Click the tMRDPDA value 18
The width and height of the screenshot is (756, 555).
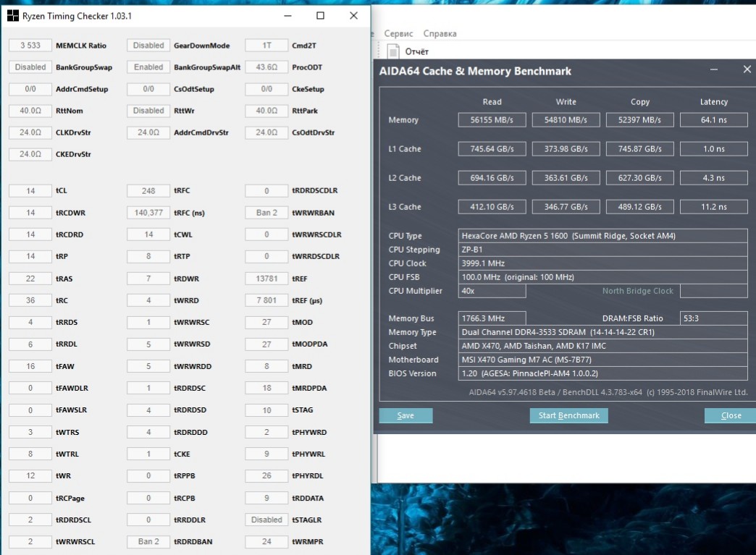pyautogui.click(x=266, y=388)
